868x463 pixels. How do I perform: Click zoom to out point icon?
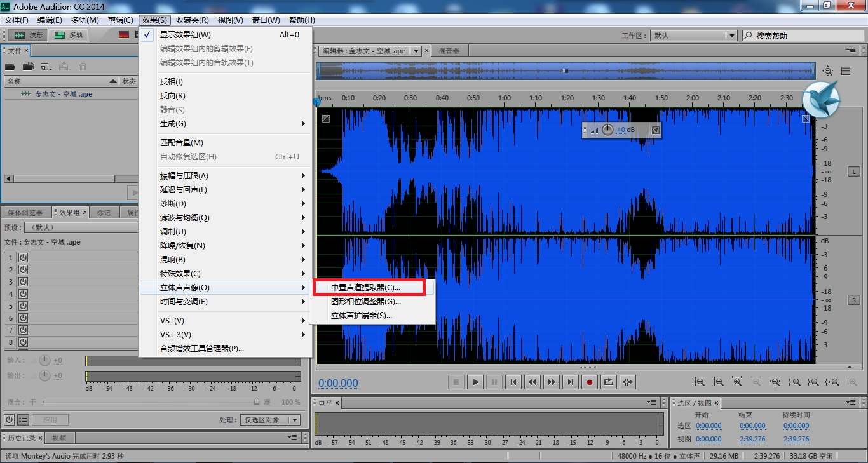tap(813, 382)
